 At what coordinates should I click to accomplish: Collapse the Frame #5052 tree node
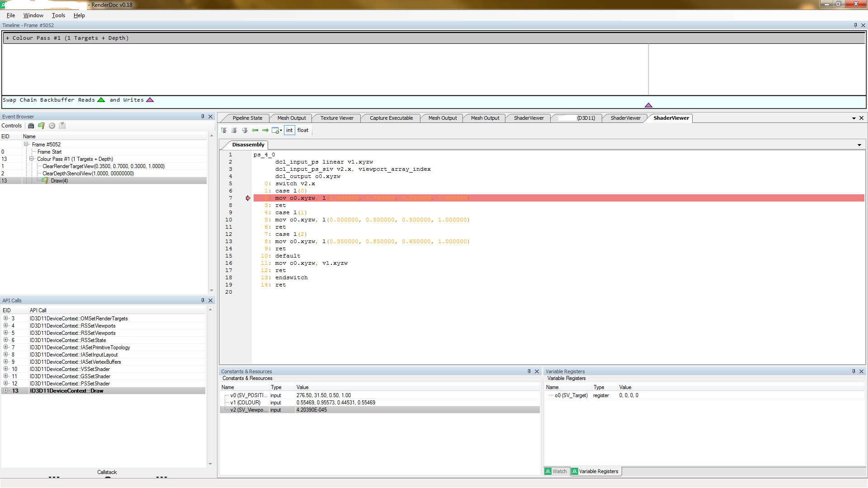click(26, 145)
